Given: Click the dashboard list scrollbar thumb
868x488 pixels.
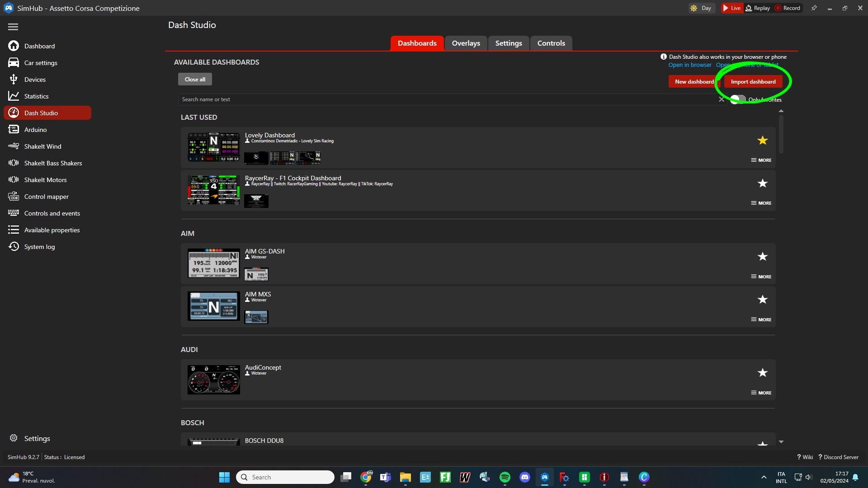Looking at the screenshot, I should coord(781,134).
